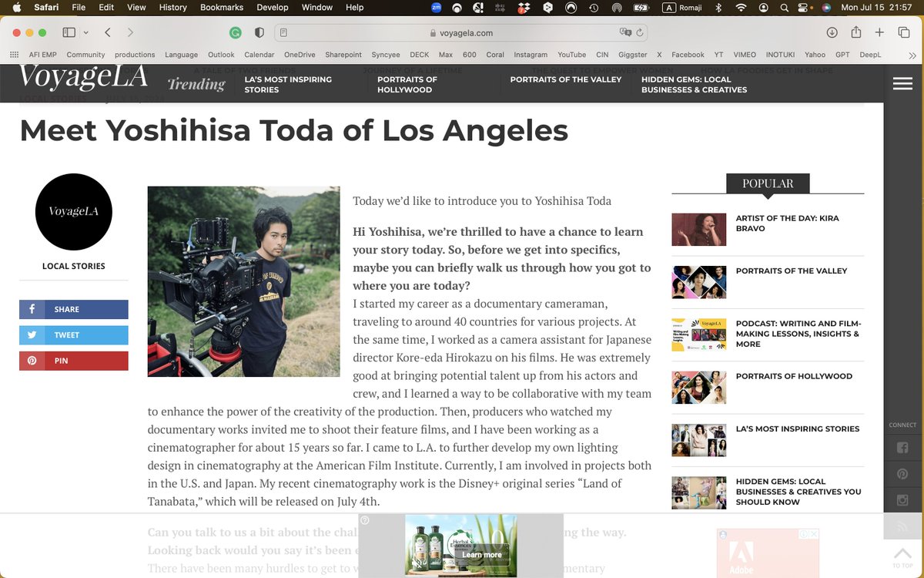Share article on Facebook

coord(74,309)
